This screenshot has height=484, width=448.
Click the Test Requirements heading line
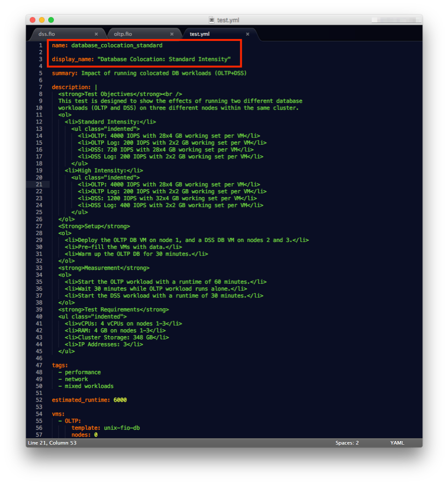coord(113,310)
